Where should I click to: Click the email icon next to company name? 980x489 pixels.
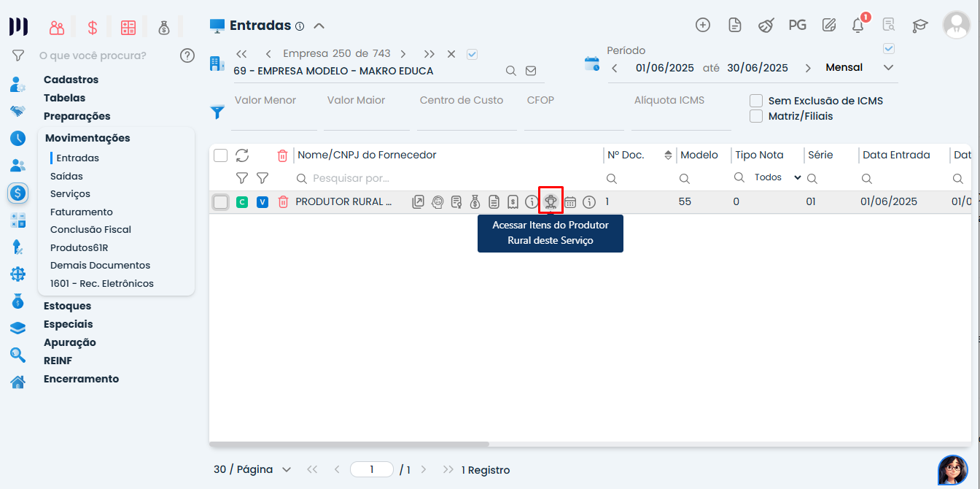[531, 71]
